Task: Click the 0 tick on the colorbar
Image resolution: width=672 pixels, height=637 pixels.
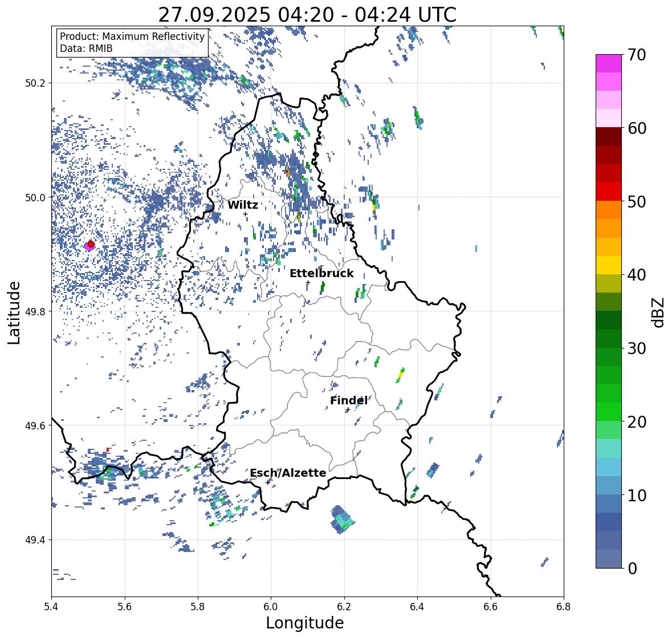Action: (632, 569)
